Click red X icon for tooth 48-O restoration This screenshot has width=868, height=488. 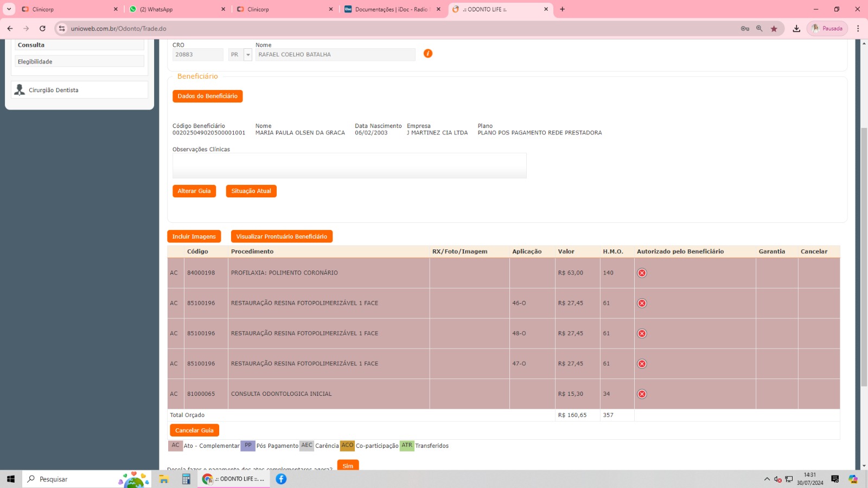click(x=642, y=333)
